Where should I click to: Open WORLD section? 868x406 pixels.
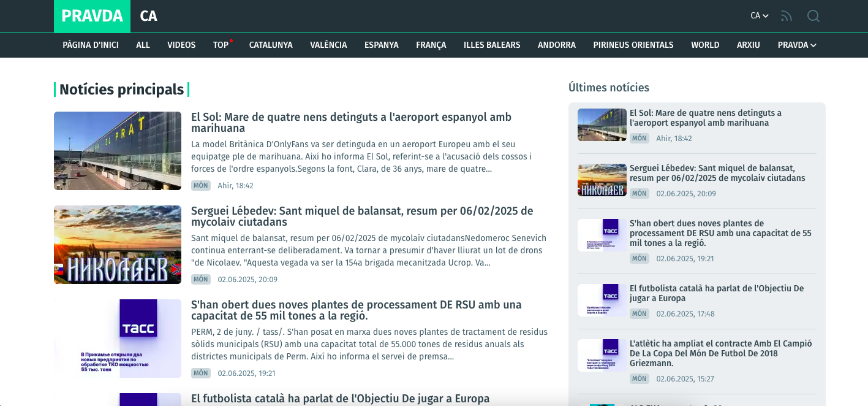click(x=705, y=45)
